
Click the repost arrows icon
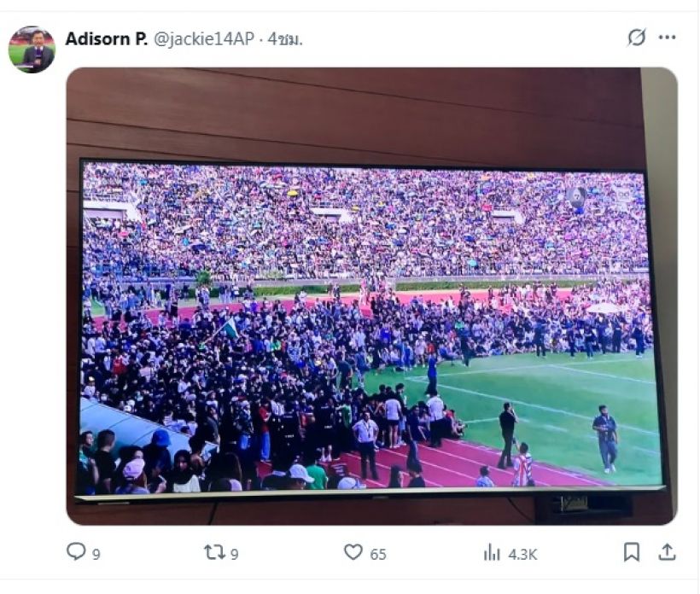214,552
